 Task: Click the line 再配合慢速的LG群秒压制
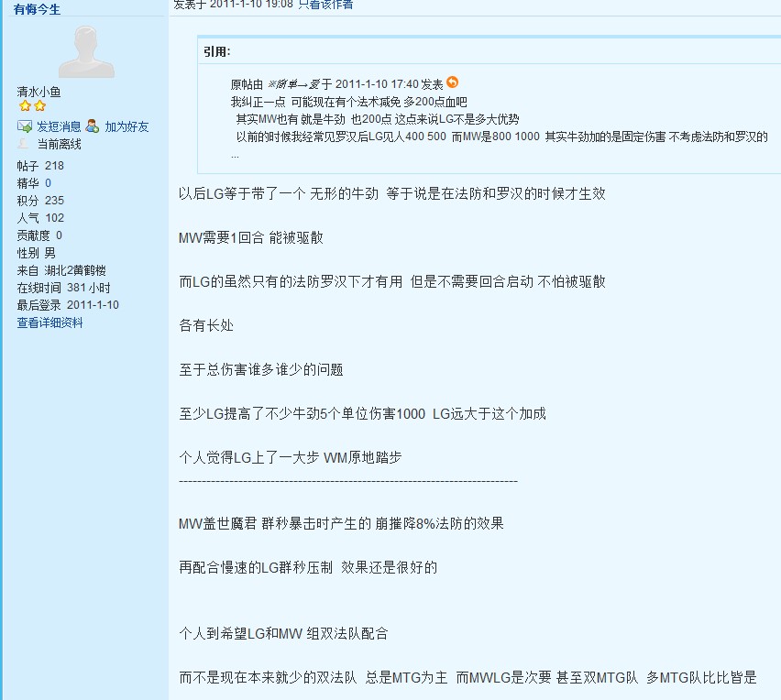(308, 567)
